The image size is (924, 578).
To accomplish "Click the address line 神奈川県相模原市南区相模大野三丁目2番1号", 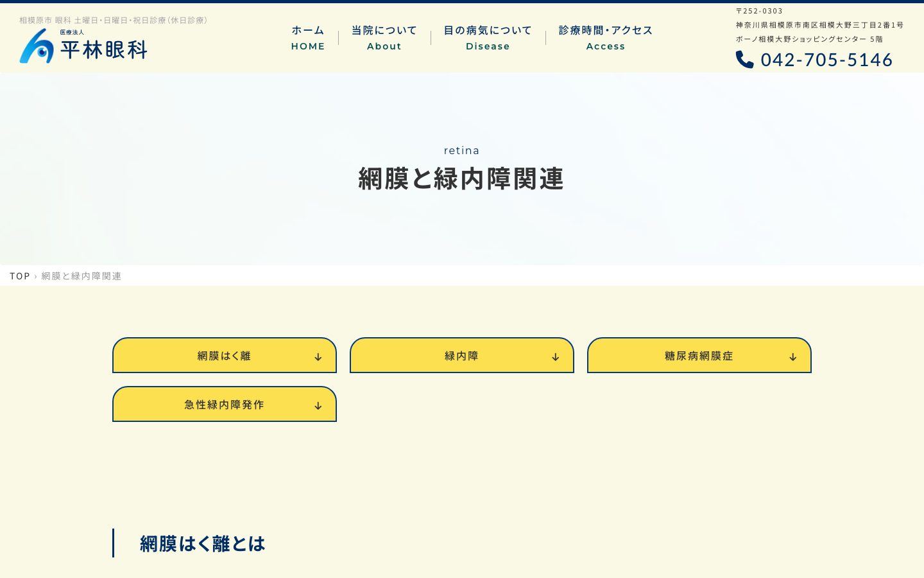I will coord(819,25).
